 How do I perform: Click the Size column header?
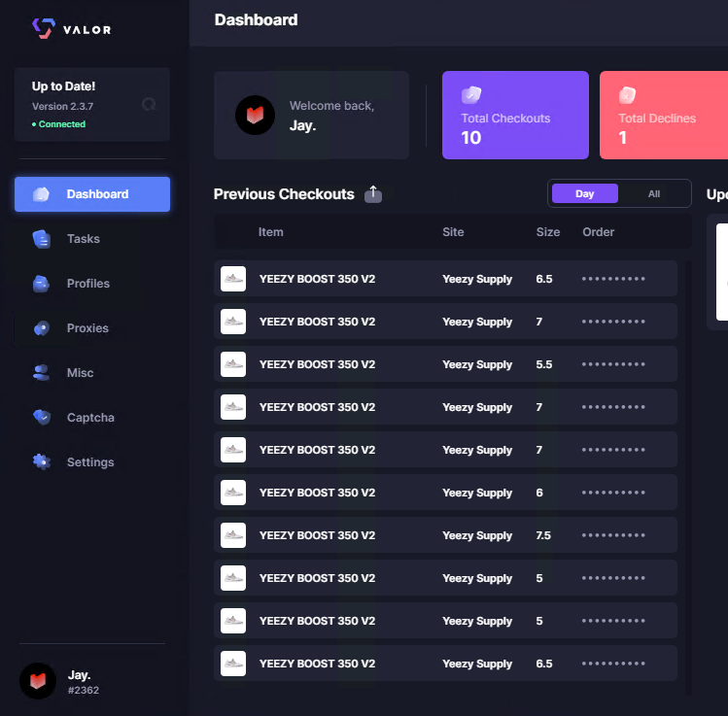pyautogui.click(x=548, y=232)
